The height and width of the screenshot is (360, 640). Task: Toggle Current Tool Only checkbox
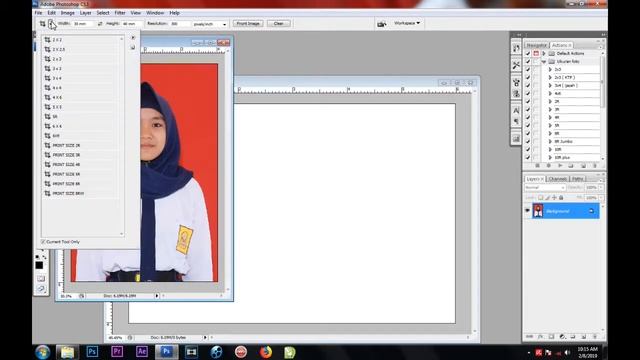(x=43, y=242)
